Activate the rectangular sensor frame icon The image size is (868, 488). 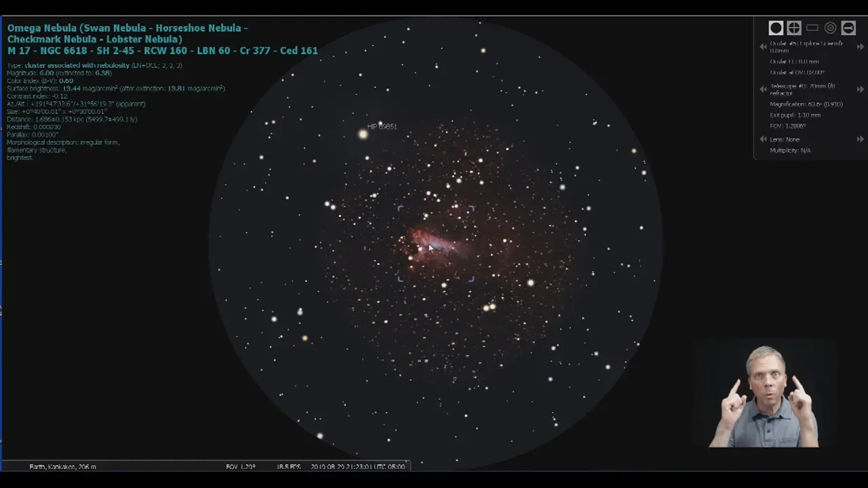812,28
